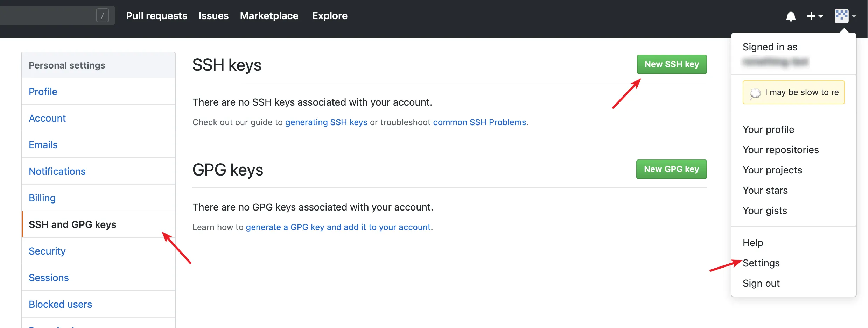The image size is (868, 328).
Task: Click the New SSH key button
Action: 672,64
